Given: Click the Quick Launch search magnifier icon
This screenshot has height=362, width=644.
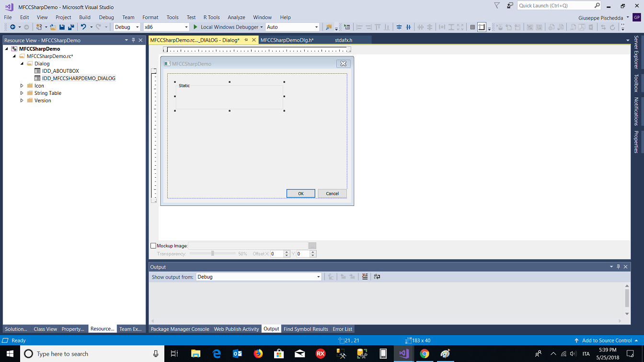Looking at the screenshot, I should click(597, 6).
